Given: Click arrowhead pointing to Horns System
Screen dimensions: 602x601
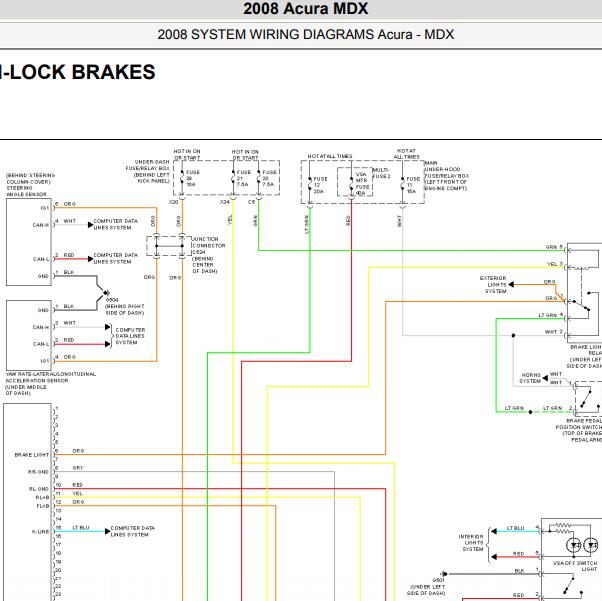Looking at the screenshot, I should [545, 378].
